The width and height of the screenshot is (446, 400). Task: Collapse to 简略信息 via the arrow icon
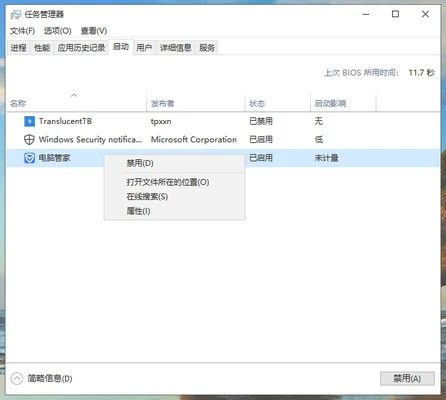[x=17, y=378]
